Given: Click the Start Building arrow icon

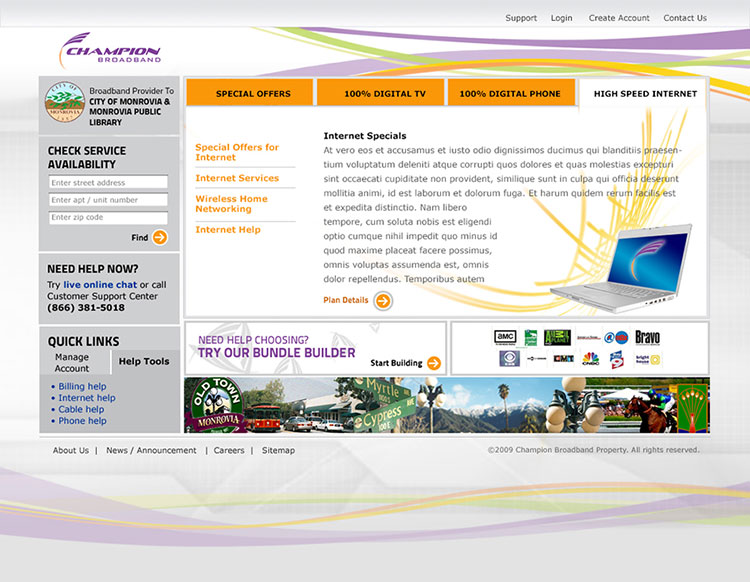Looking at the screenshot, I should click(x=433, y=363).
